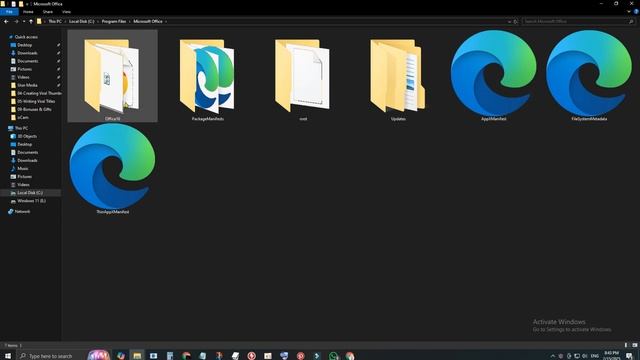This screenshot has width=640, height=360.
Task: Open the View ribbon tab
Action: pyautogui.click(x=66, y=12)
